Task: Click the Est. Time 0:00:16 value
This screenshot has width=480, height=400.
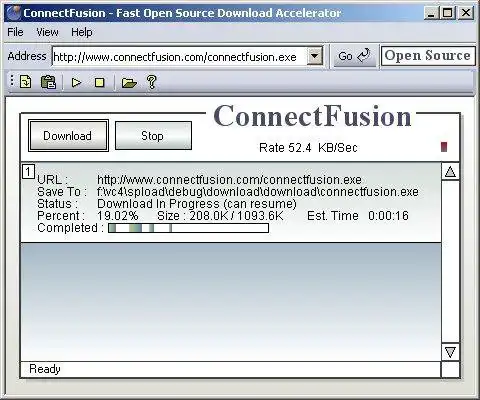Action: [388, 216]
